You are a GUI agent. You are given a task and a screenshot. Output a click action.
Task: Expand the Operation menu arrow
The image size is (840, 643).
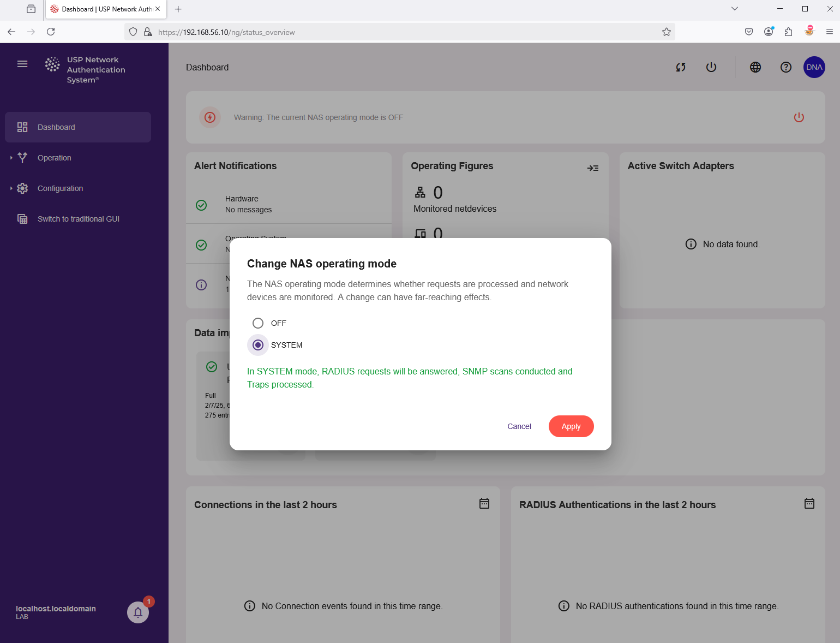point(11,158)
